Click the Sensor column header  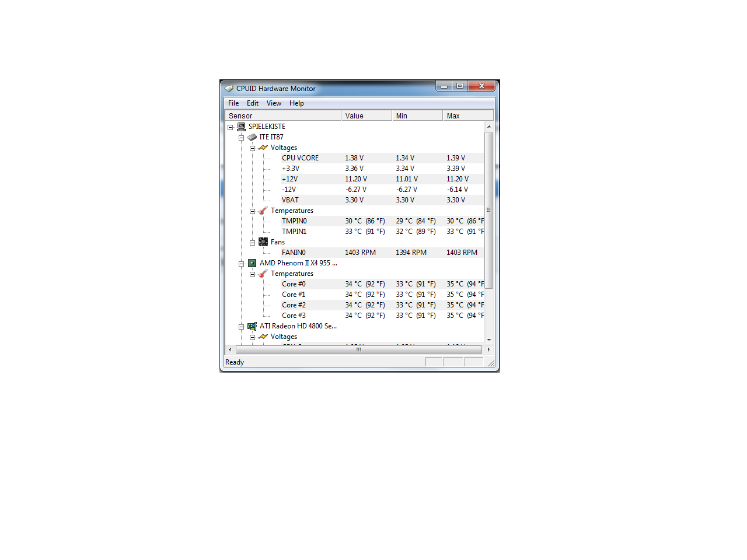(283, 116)
